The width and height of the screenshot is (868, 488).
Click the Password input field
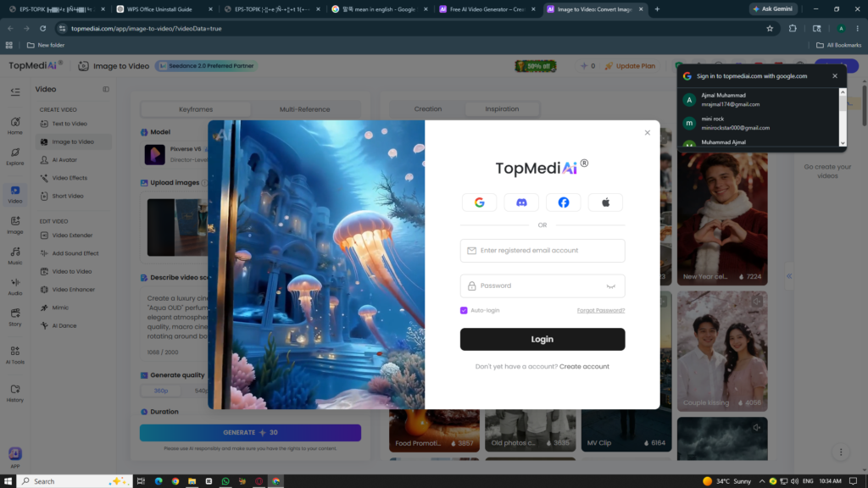(542, 286)
